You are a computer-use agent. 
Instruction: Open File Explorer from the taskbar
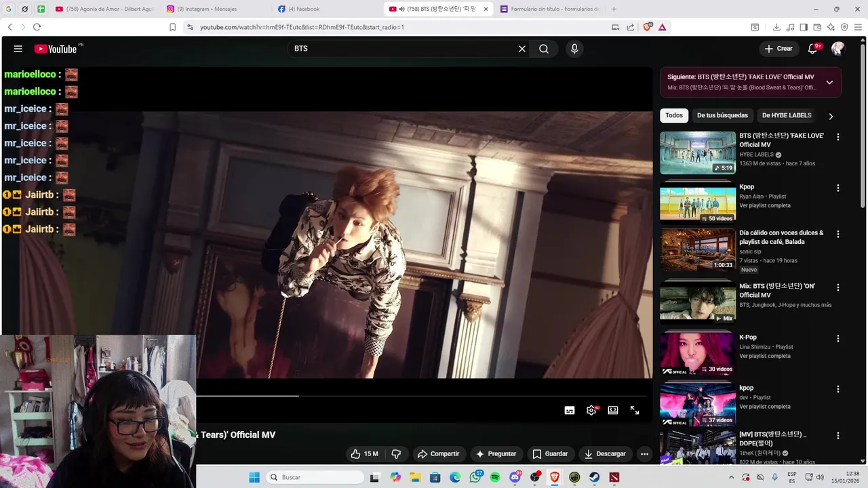coord(415,477)
